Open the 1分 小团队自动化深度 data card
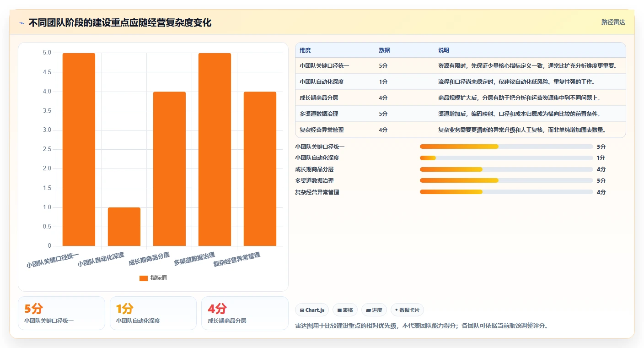The width and height of the screenshot is (644, 348). pos(153,313)
